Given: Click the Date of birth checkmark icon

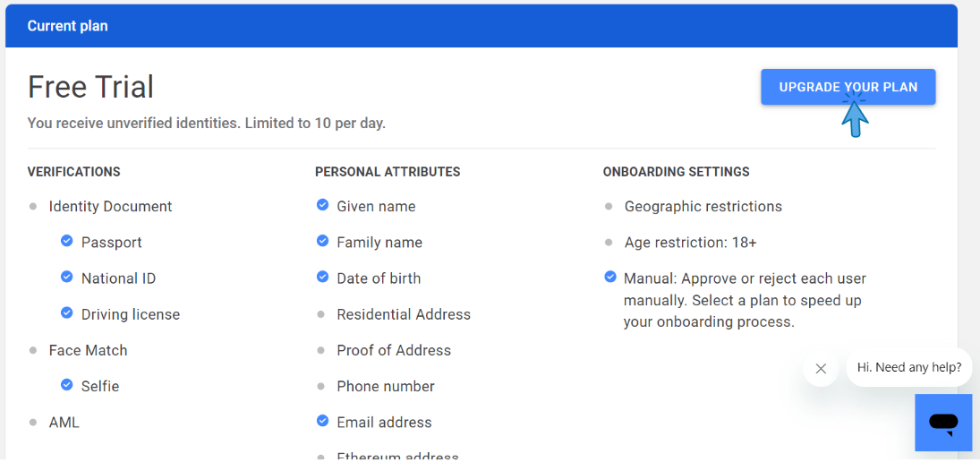Looking at the screenshot, I should 322,277.
